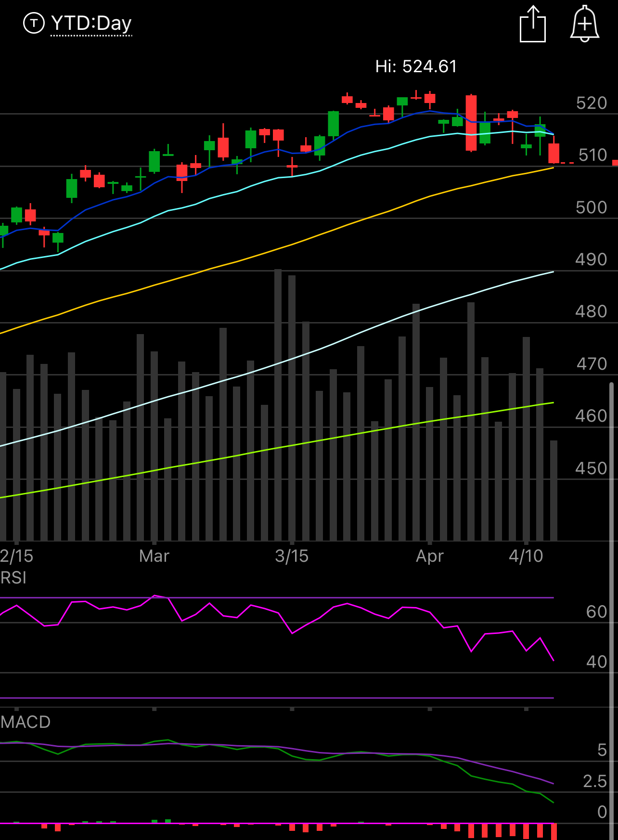Tap the Mar date axis label

[x=154, y=556]
